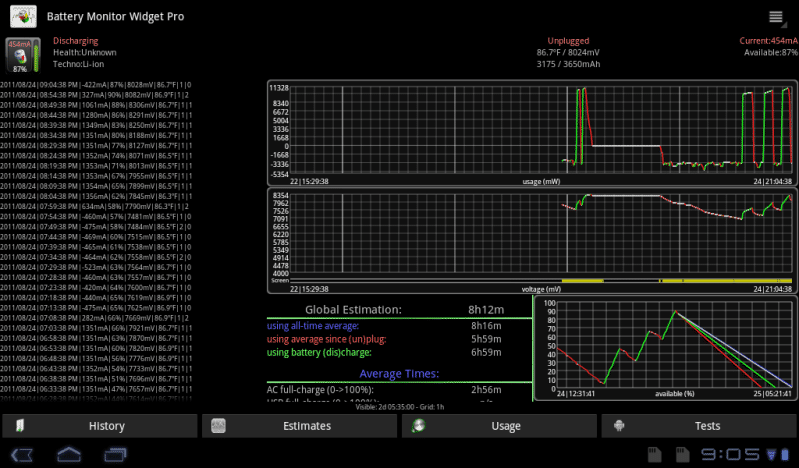This screenshot has height=468, width=799.
Task: Click the usage (mW) graph
Action: (532, 133)
